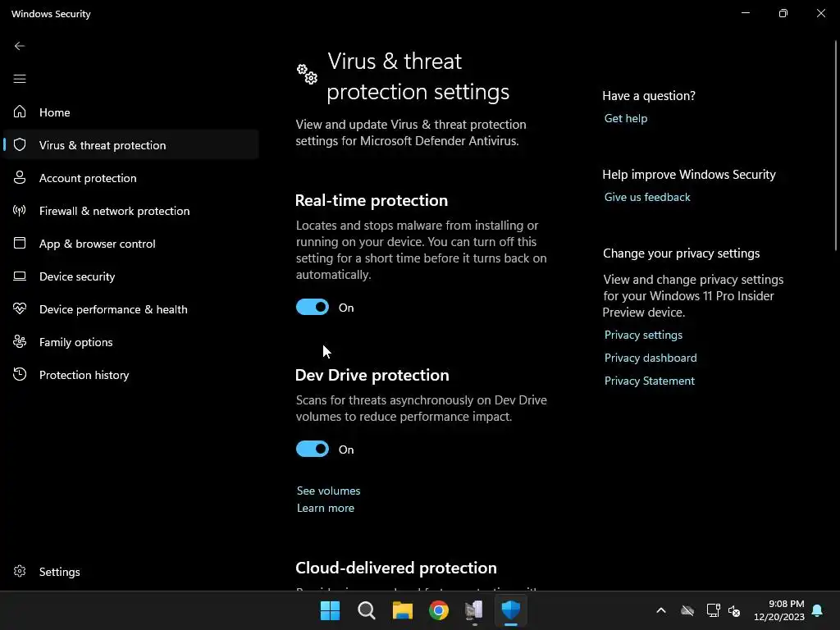The width and height of the screenshot is (840, 630).
Task: Click the Home house icon
Action: click(20, 112)
